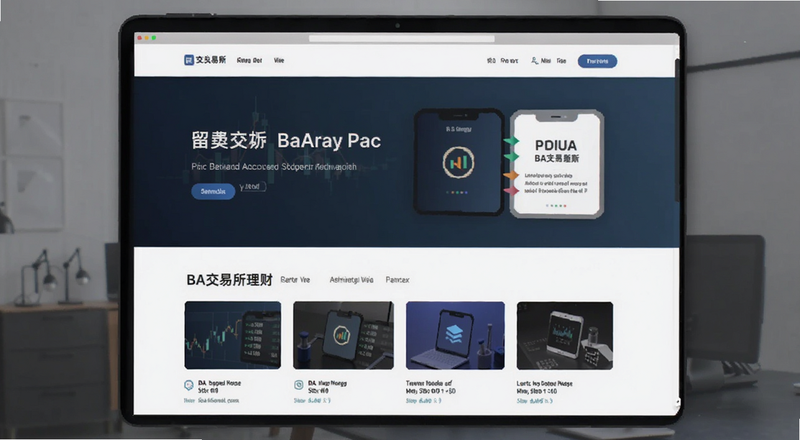Click the solid blue hero button
800x440 pixels.
pyautogui.click(x=213, y=191)
